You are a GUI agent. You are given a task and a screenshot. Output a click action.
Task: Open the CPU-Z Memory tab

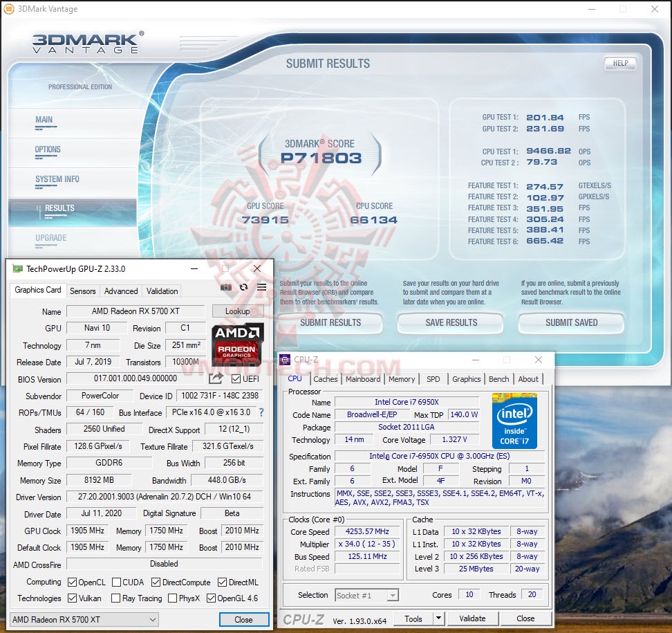[x=402, y=379]
